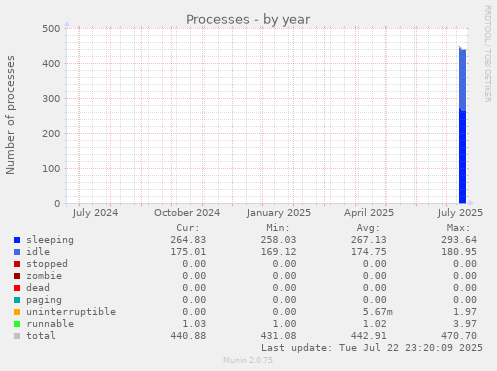497x371 pixels.
Task: Click the 'Number of processes' axis label
Action: (x=10, y=115)
